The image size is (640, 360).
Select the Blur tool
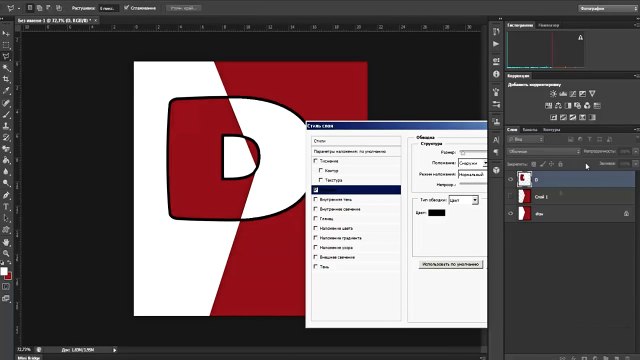(x=6, y=172)
